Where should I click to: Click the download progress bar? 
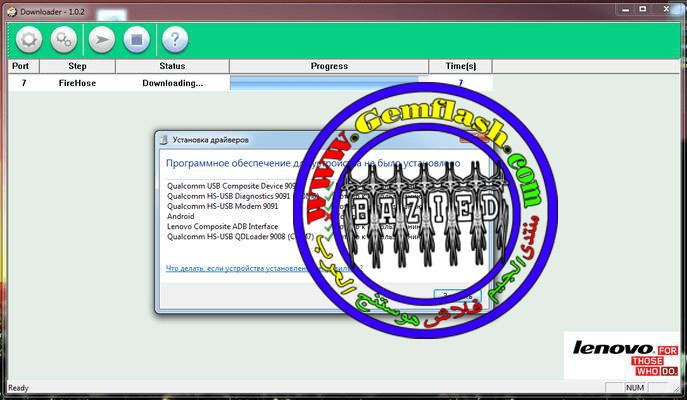pyautogui.click(x=329, y=83)
